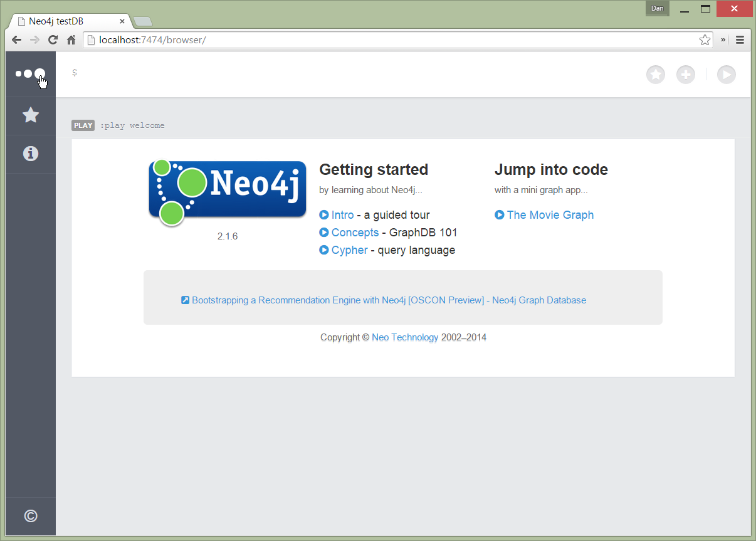The image size is (756, 541).
Task: Click the external-link icon before the Bootstrapping link
Action: pos(185,300)
